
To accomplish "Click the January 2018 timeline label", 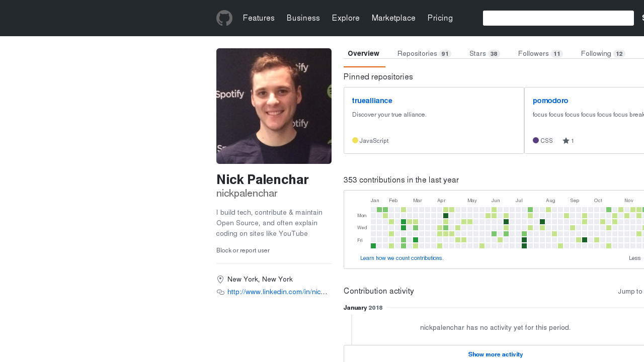I will 363,308.
